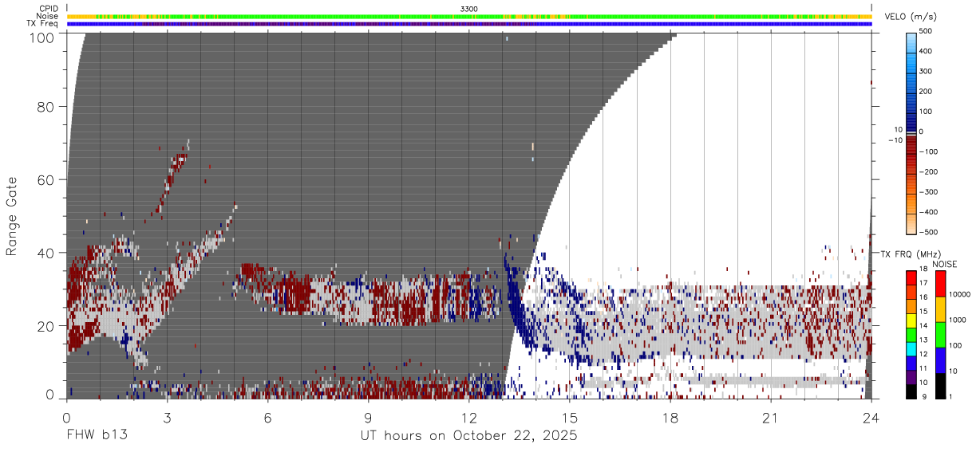Click the UT hours on October 22, 2025 title
The height and width of the screenshot is (452, 980).
coord(468,436)
